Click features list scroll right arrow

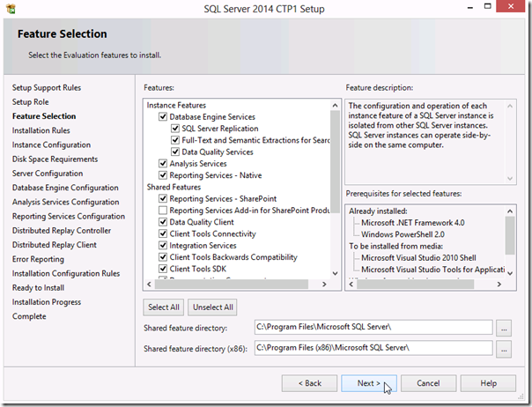coord(324,285)
